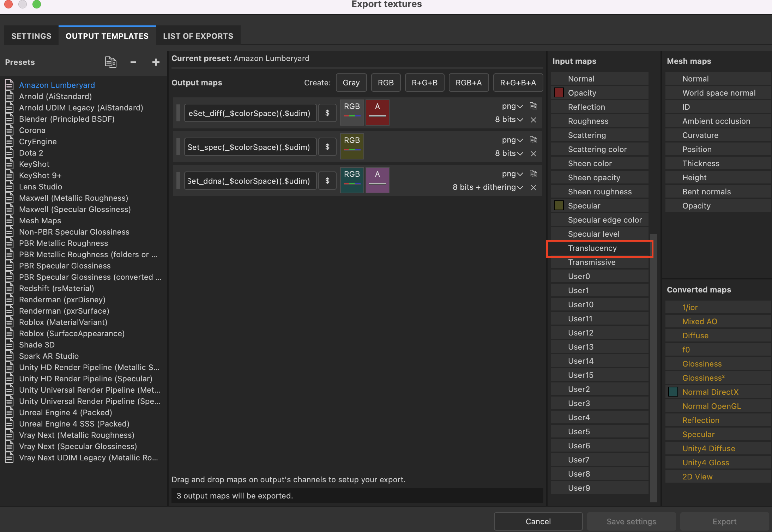Toggle the Specular input map color checkbox
The height and width of the screenshot is (532, 772).
tap(559, 205)
